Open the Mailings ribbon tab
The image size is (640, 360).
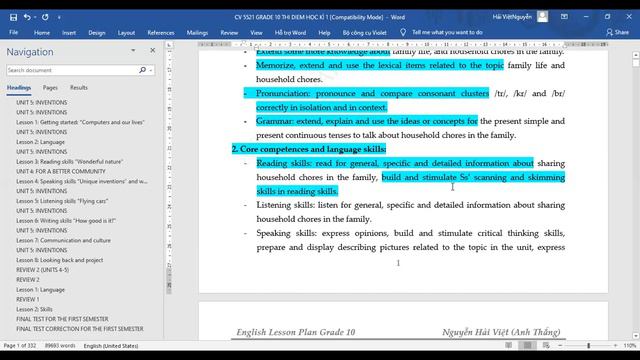tap(197, 33)
